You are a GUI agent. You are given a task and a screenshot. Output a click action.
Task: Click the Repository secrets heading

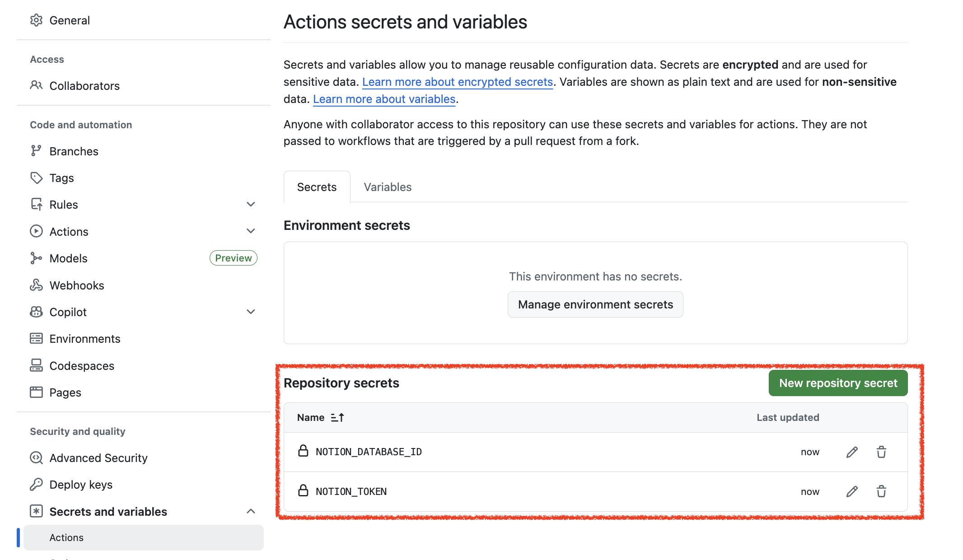pyautogui.click(x=341, y=383)
